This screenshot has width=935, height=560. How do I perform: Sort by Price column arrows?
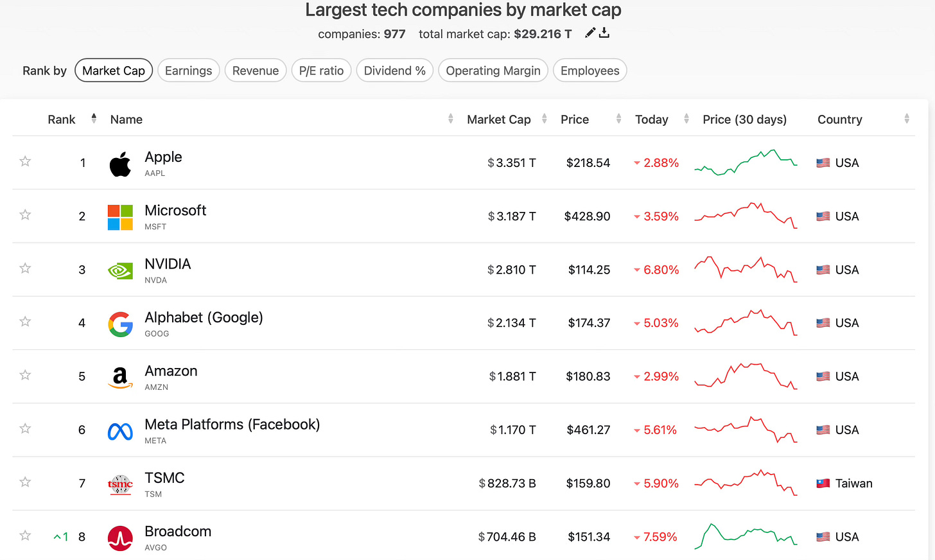click(619, 118)
